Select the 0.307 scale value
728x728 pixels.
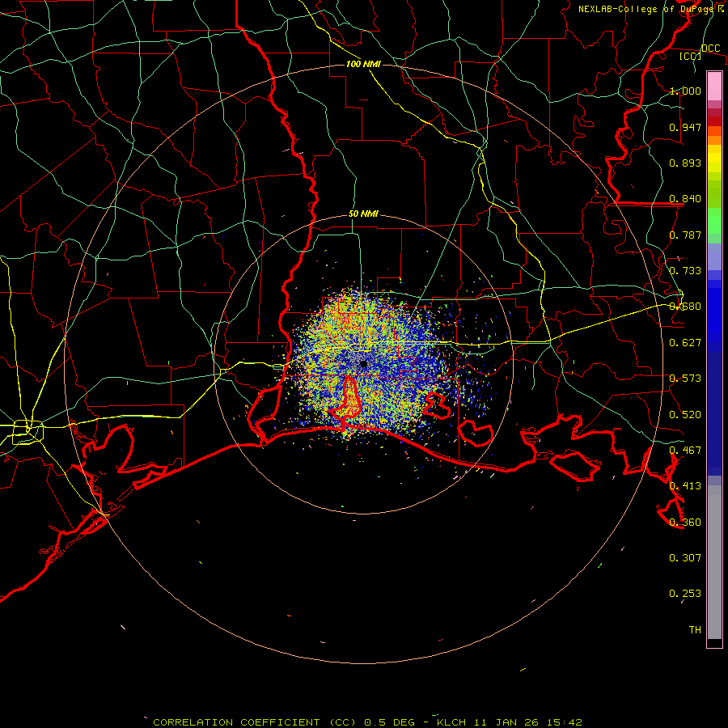coord(685,558)
